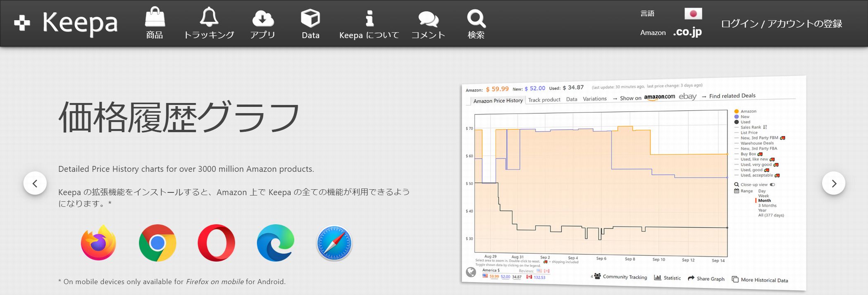
Task: Toggle the Close-up view switch
Action: pos(772,185)
